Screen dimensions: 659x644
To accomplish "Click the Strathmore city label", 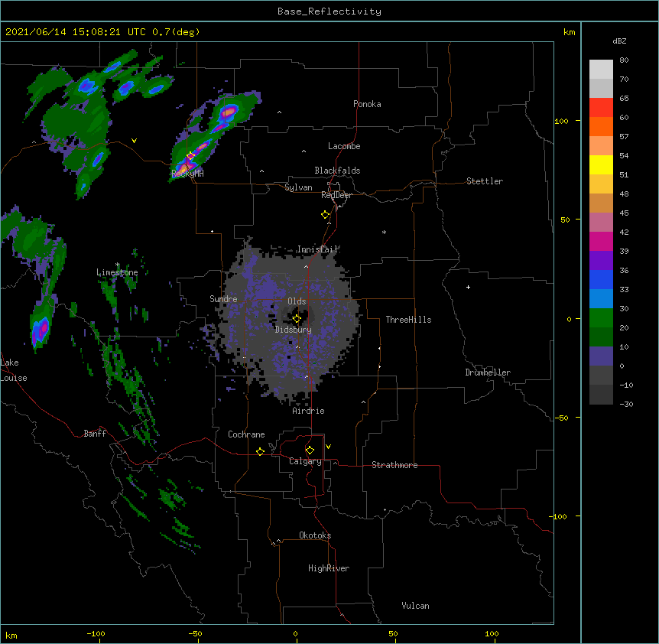I will click(x=394, y=465).
